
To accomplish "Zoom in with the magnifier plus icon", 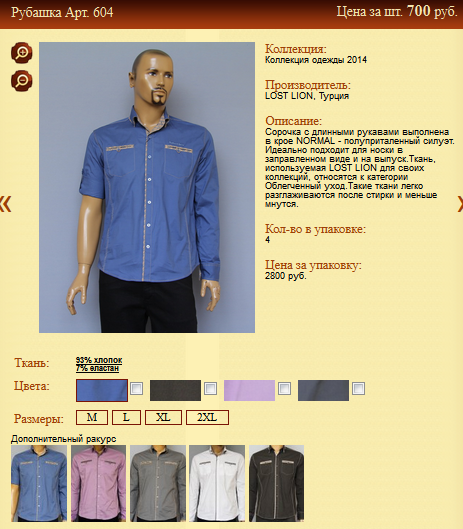I will coord(22,53).
